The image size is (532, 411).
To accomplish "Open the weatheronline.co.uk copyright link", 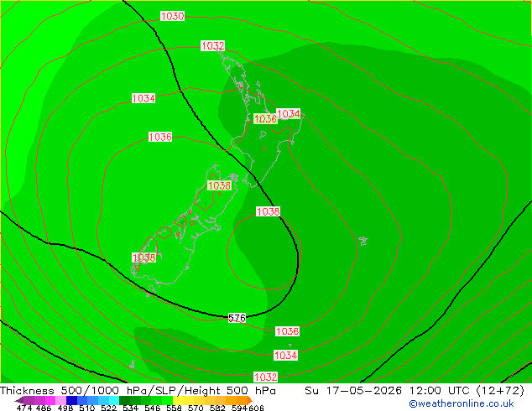I will [x=462, y=403].
